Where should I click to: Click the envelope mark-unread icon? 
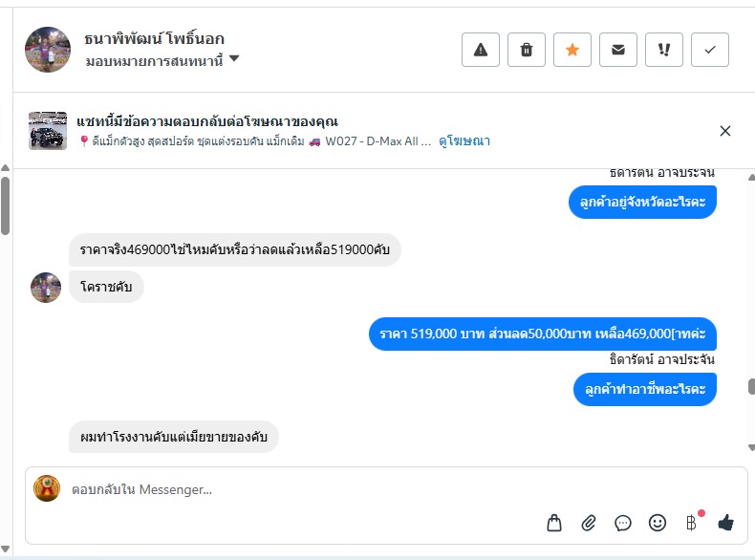tap(618, 50)
